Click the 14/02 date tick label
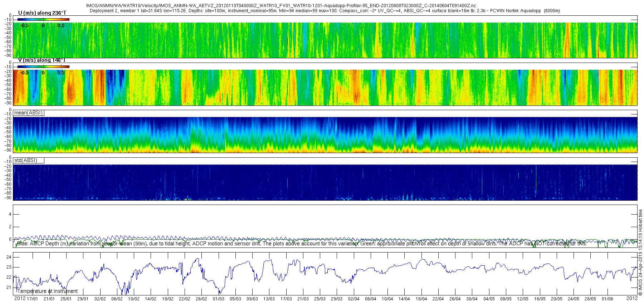The height and width of the screenshot is (304, 644). (x=150, y=299)
